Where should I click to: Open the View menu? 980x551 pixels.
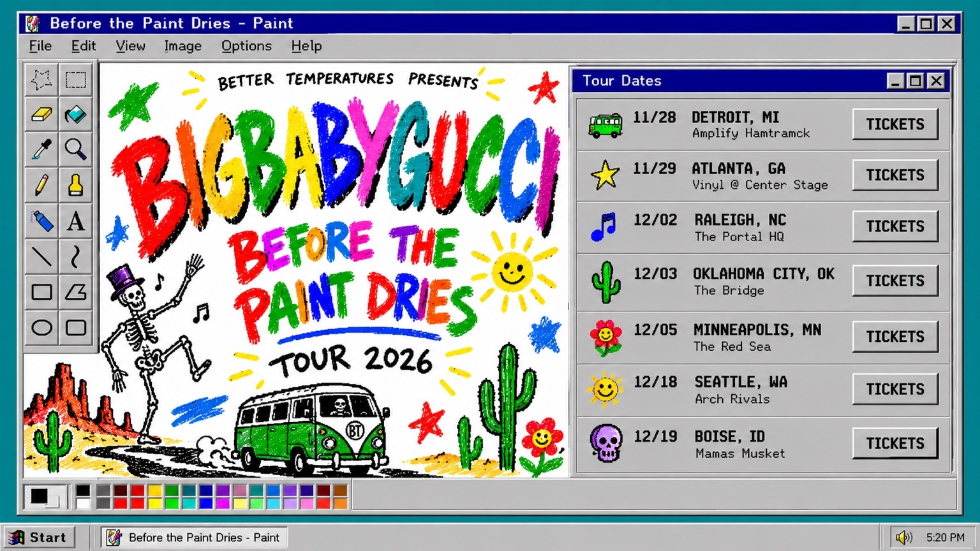130,46
